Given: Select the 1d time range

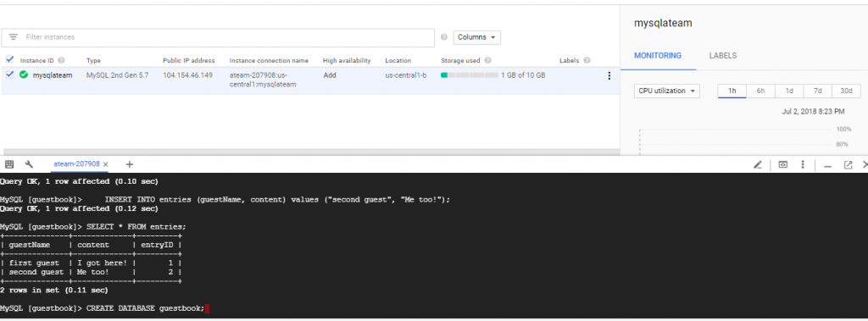Looking at the screenshot, I should [789, 91].
